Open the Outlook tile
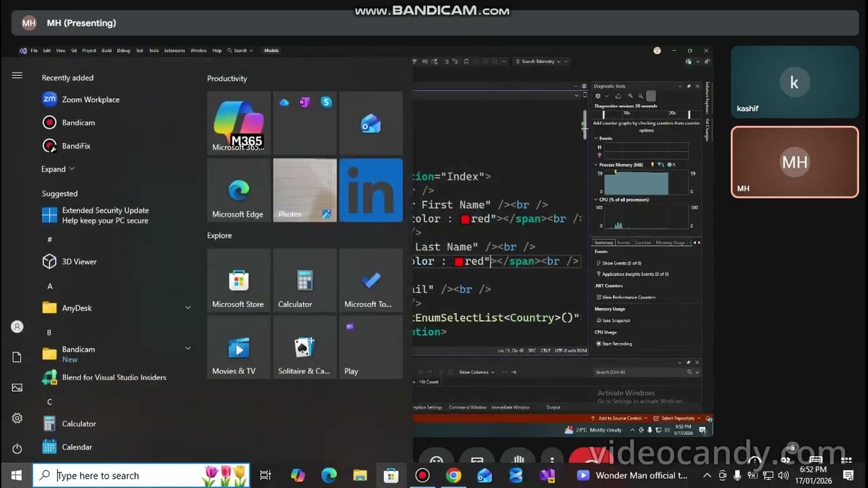The width and height of the screenshot is (868, 488). point(371,123)
